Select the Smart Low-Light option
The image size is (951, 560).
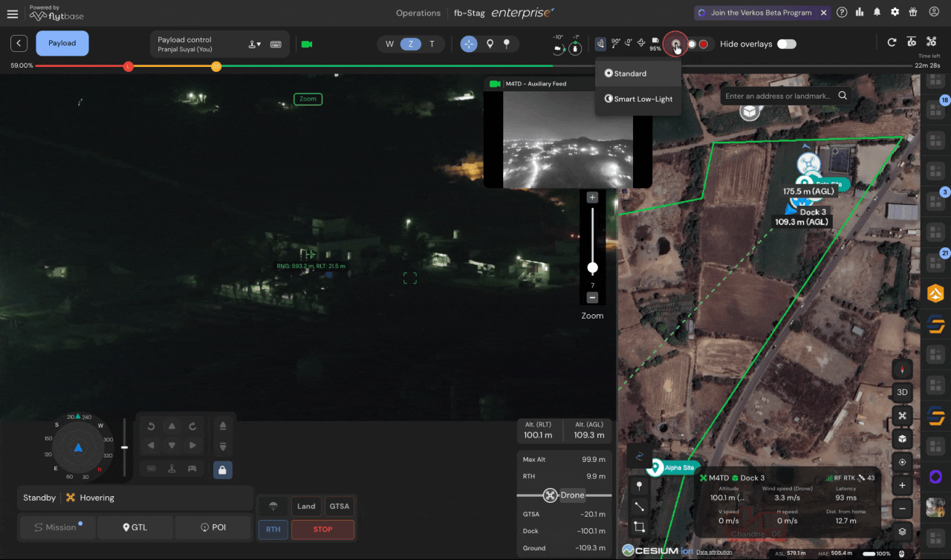coord(638,99)
